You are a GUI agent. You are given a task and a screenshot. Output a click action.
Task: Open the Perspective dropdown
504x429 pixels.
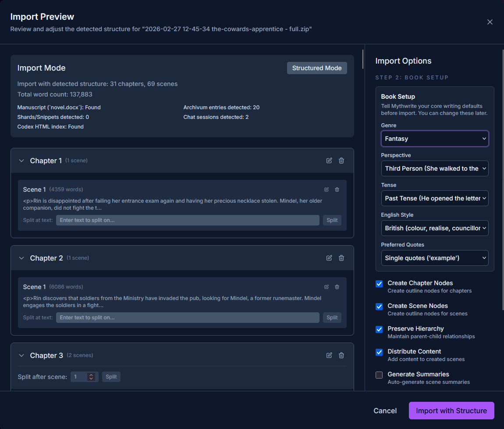point(435,168)
